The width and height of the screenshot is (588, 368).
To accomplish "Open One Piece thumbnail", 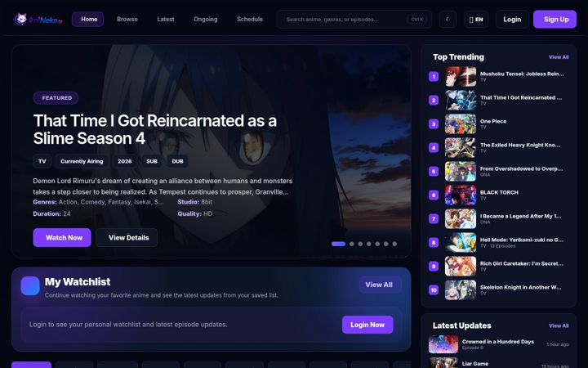I will pos(461,124).
